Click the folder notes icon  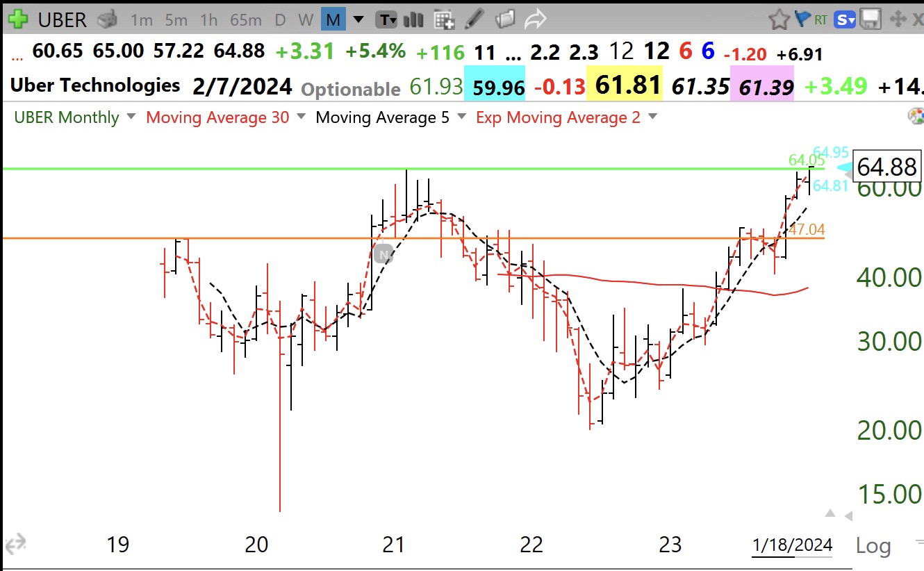coord(506,19)
